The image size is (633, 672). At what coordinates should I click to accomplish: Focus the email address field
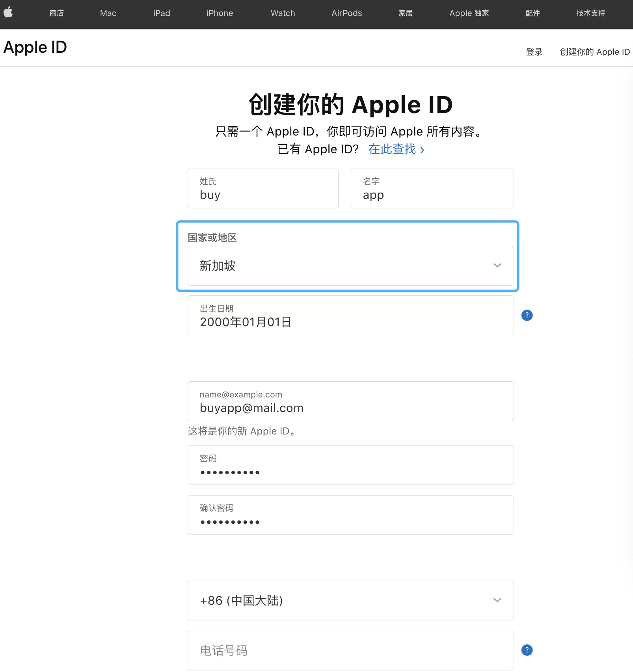tap(350, 401)
